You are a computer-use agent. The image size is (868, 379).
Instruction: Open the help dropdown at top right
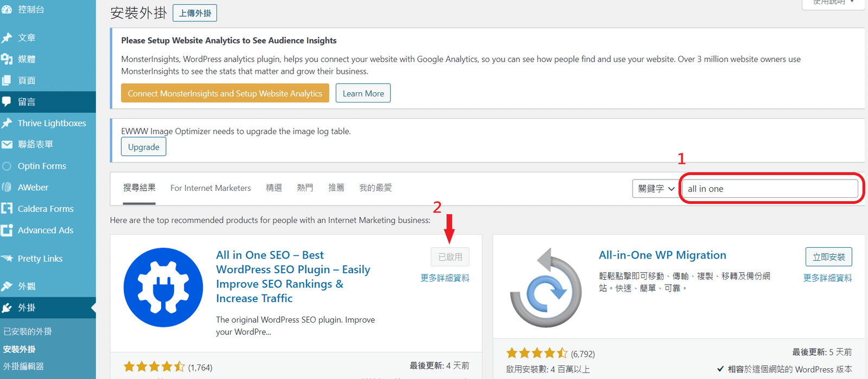833,3
